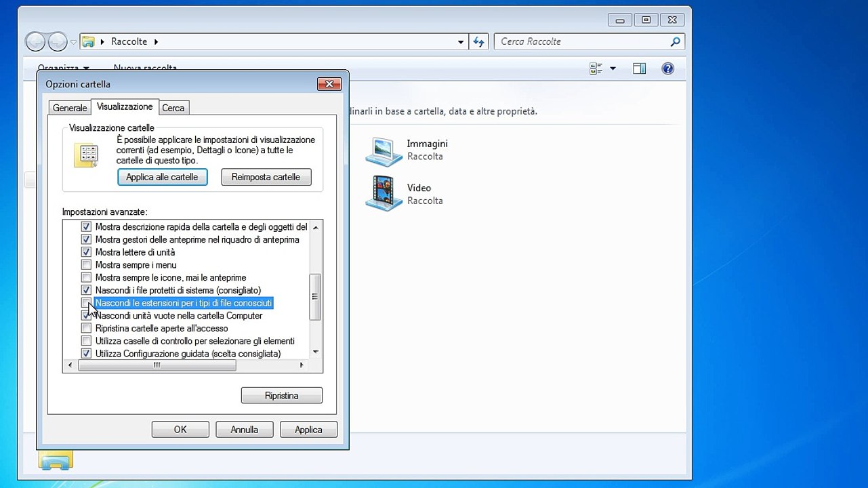
Task: Cancel with the Annulla button
Action: pos(245,430)
